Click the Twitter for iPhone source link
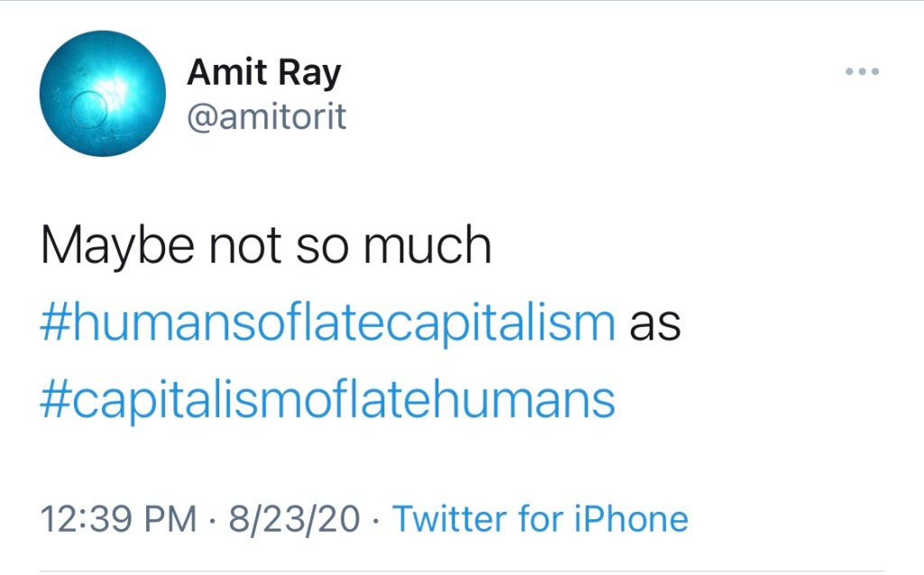Screen dimensions: 924x575 (540, 519)
